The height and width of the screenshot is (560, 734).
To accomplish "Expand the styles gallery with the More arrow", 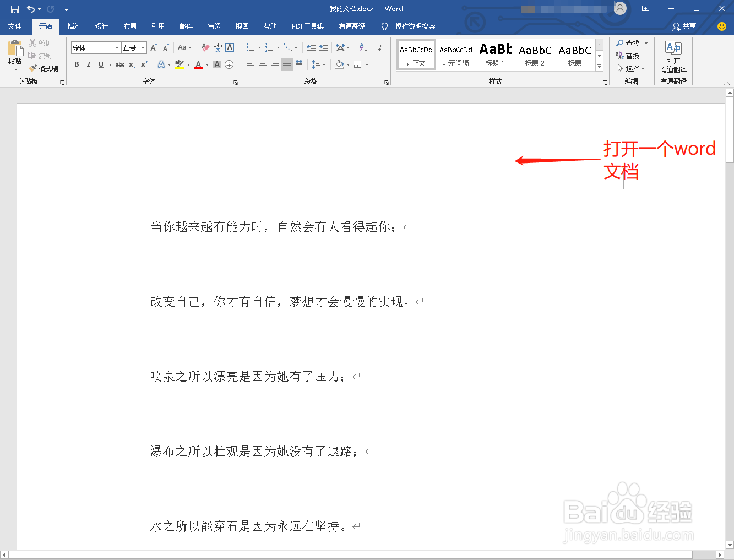I will [600, 67].
